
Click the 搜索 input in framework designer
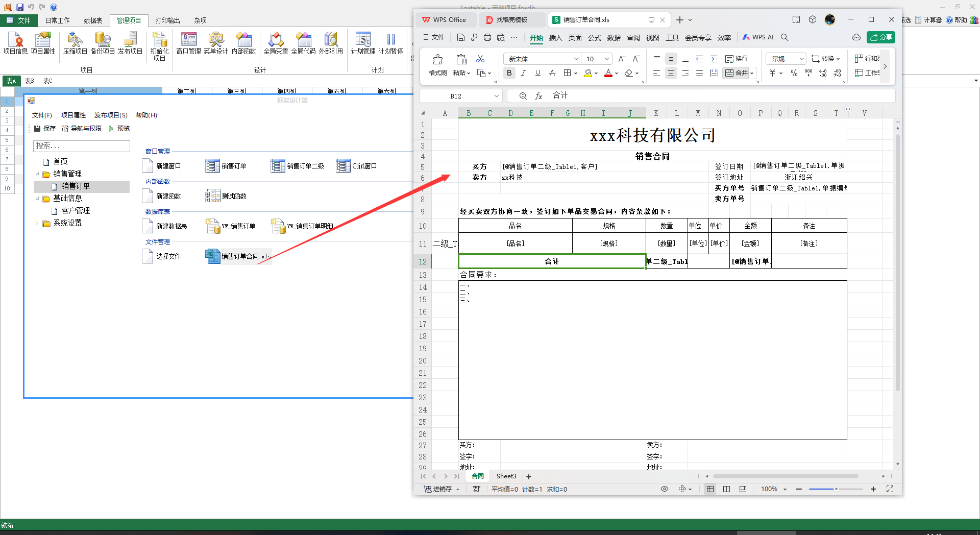(82, 146)
